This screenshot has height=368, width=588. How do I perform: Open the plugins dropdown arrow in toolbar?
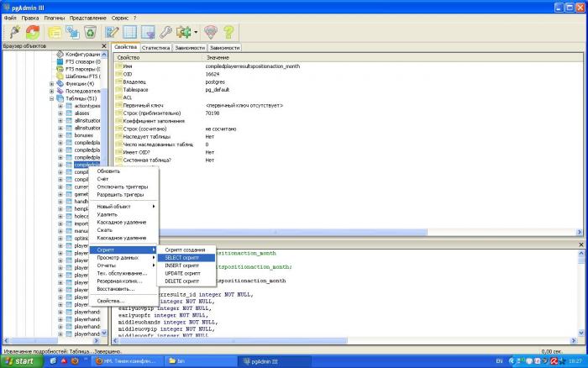point(196,33)
